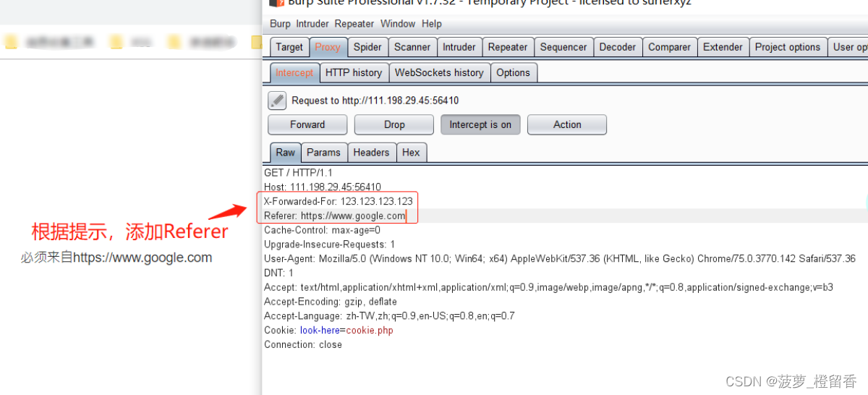
Task: Select the Raw view tab
Action: pos(286,152)
